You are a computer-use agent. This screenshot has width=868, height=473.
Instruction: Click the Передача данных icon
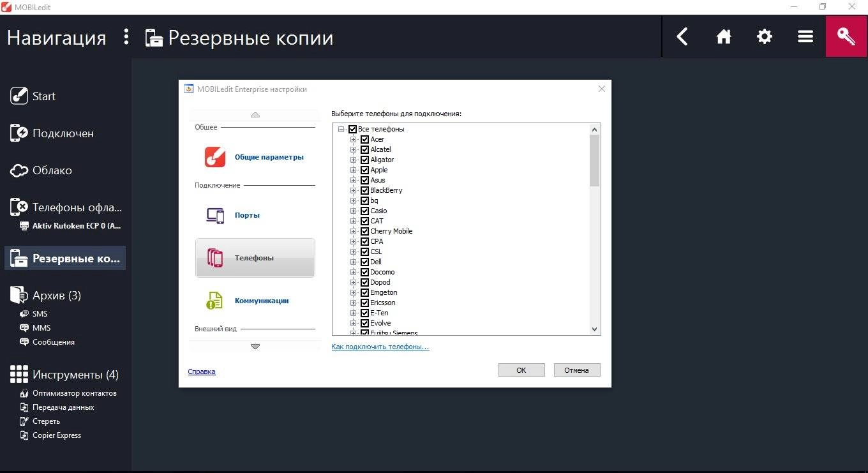coord(24,407)
